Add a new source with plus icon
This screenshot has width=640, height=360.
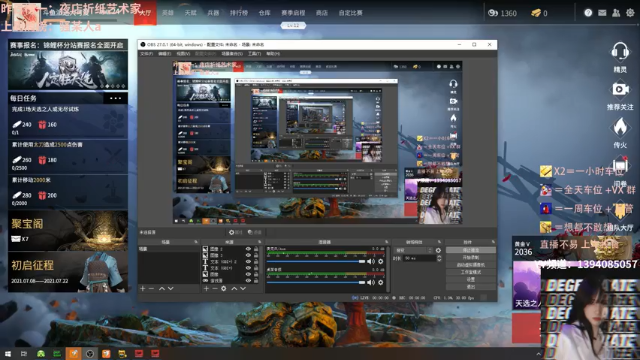pyautogui.click(x=206, y=289)
